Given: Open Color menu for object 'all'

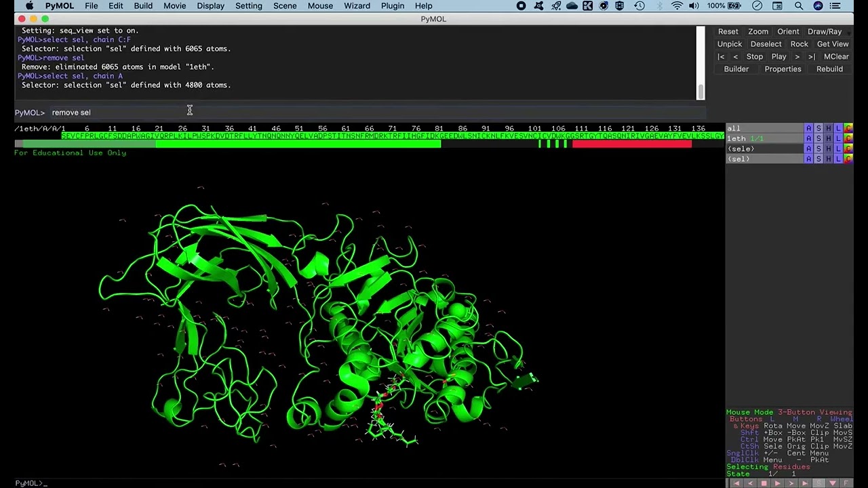Looking at the screenshot, I should tap(848, 128).
